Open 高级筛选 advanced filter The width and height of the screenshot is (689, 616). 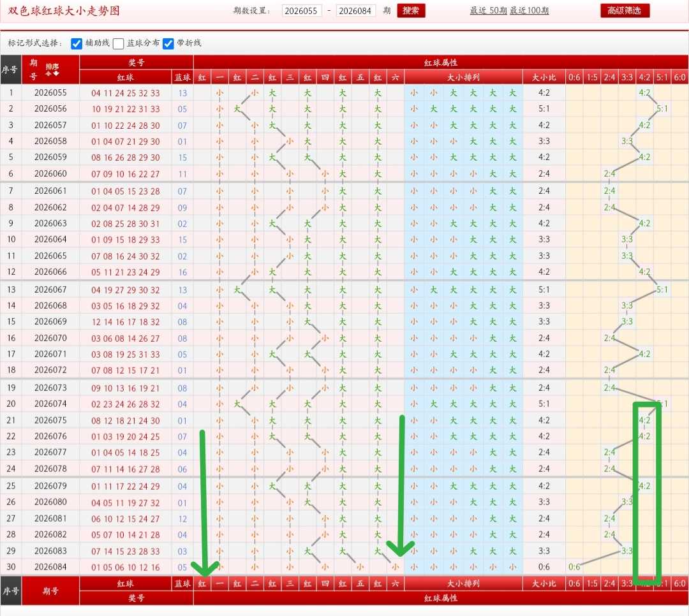tap(625, 11)
